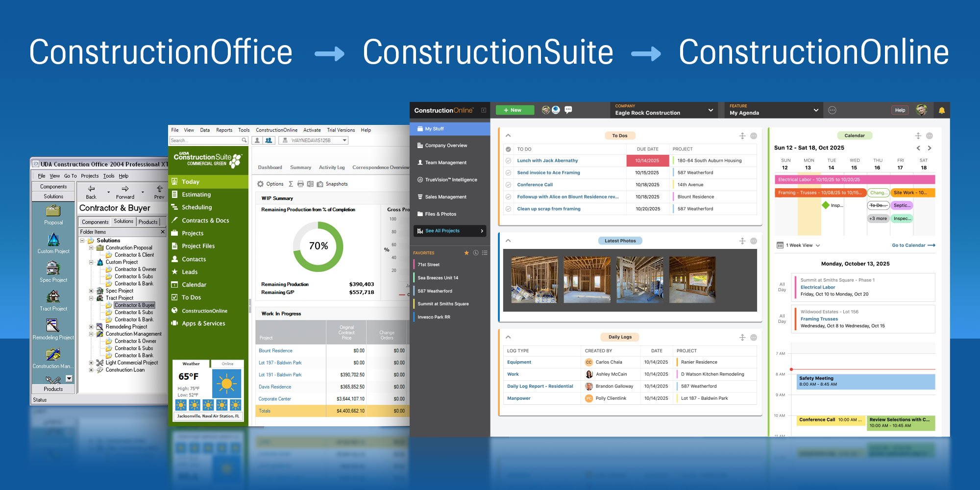Open the Feature dropdown My Agenda
Viewport: 980px width, 490px height.
pyautogui.click(x=774, y=110)
